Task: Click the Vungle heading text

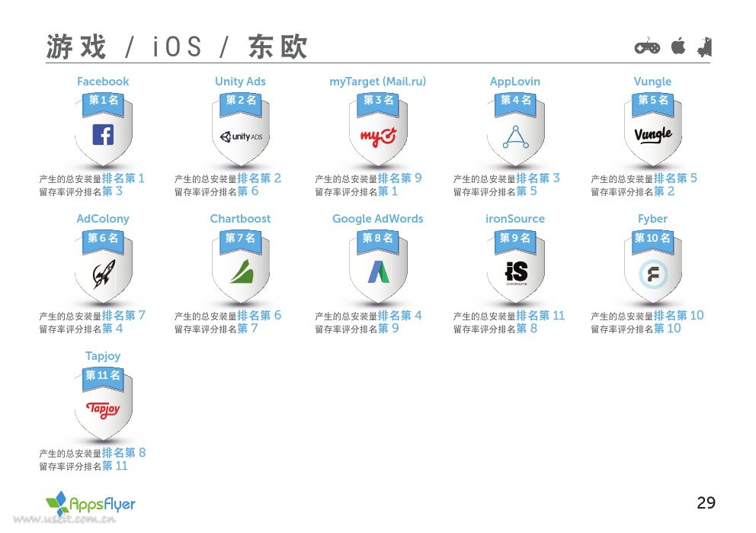Action: pos(652,82)
